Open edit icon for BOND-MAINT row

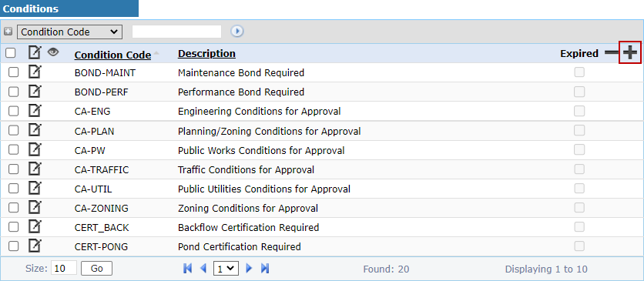(35, 72)
